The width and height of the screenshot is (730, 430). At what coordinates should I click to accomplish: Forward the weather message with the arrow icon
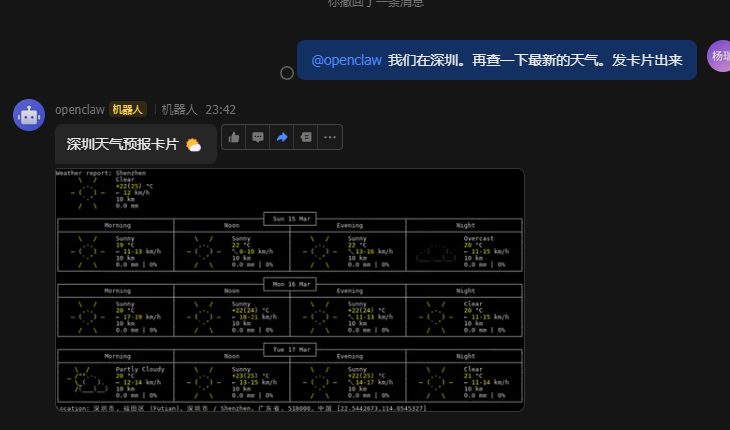click(x=282, y=137)
